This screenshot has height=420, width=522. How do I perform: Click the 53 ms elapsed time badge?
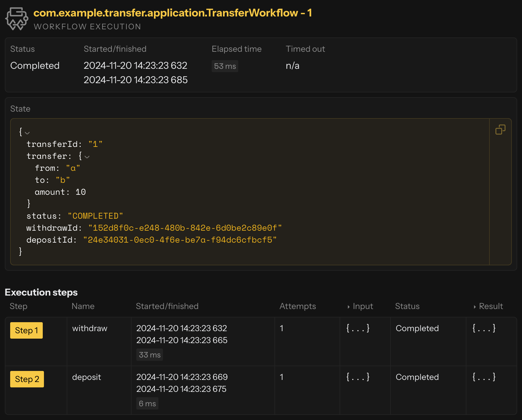coord(225,66)
